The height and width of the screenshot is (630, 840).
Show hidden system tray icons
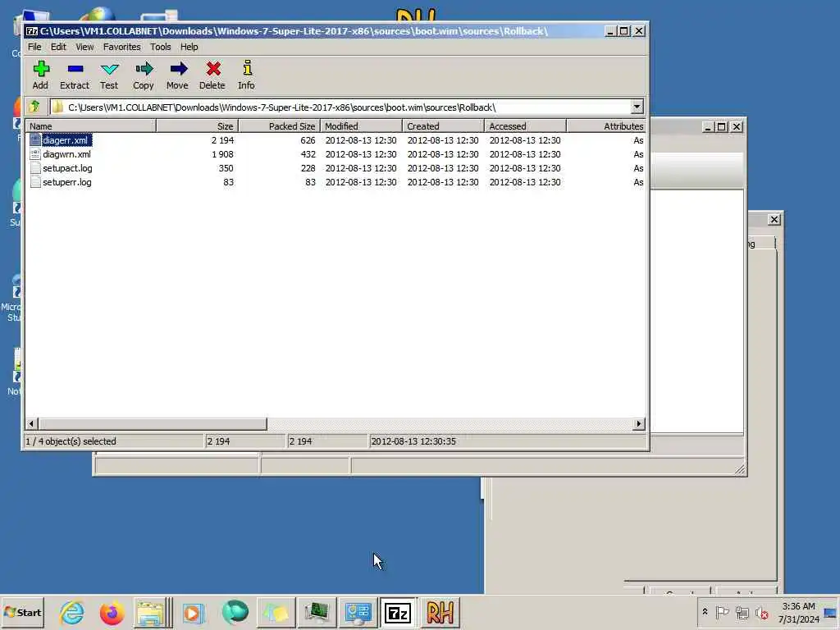point(705,612)
